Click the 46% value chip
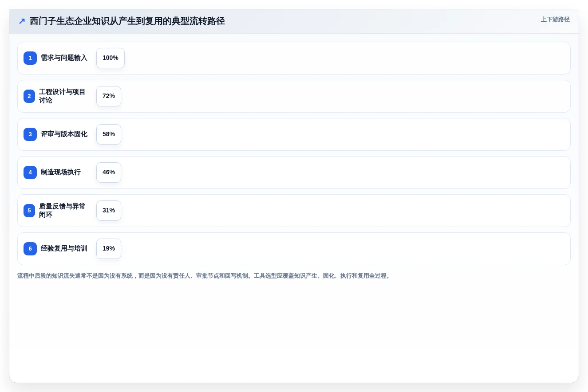Image resolution: width=588 pixels, height=392 pixels. tap(109, 172)
